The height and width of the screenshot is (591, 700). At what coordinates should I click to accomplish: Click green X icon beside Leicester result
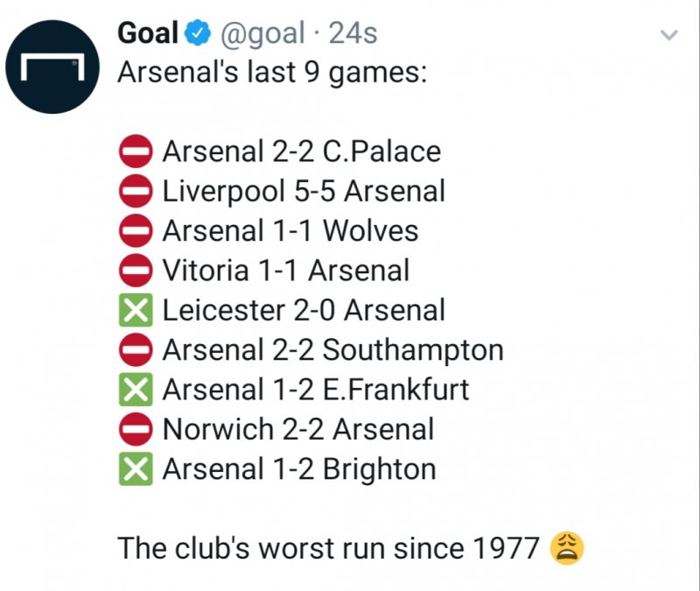click(x=136, y=311)
